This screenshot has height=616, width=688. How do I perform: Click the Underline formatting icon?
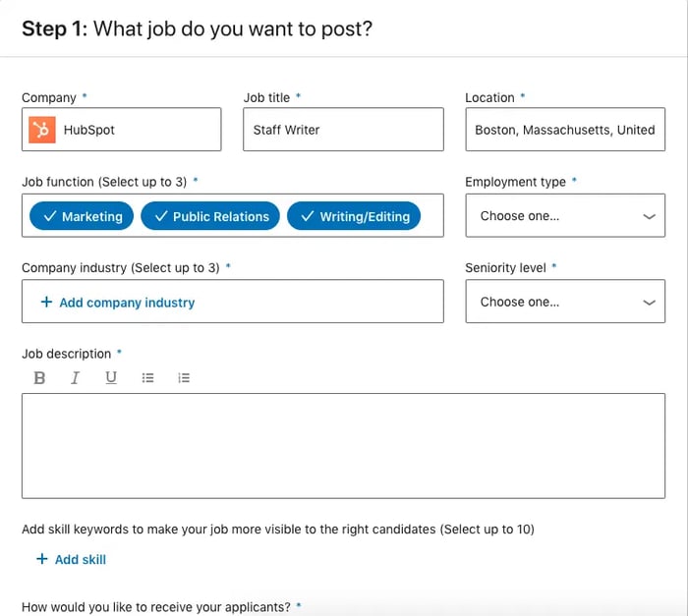coord(111,378)
